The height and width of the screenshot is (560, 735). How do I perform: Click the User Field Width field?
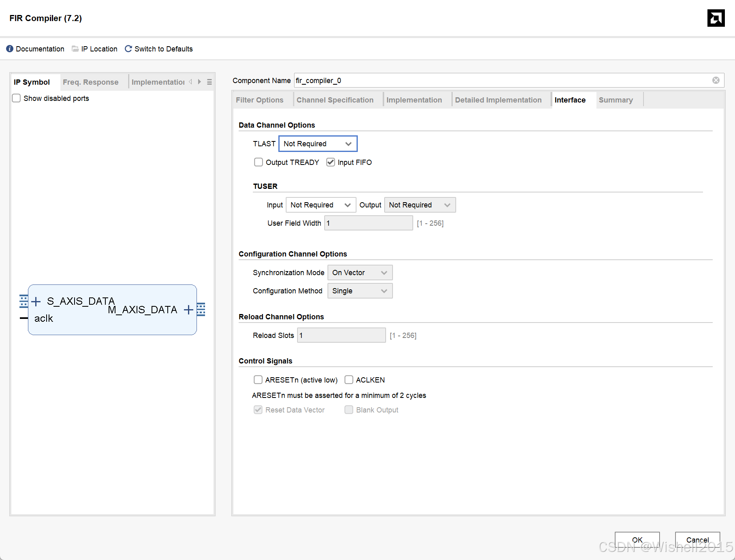click(x=369, y=223)
